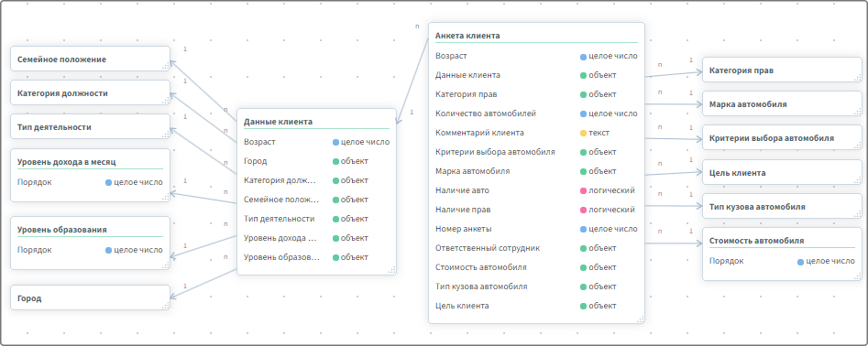Select the Цель клиента entity on right
Viewport: 868px width, 346px height.
[x=782, y=172]
